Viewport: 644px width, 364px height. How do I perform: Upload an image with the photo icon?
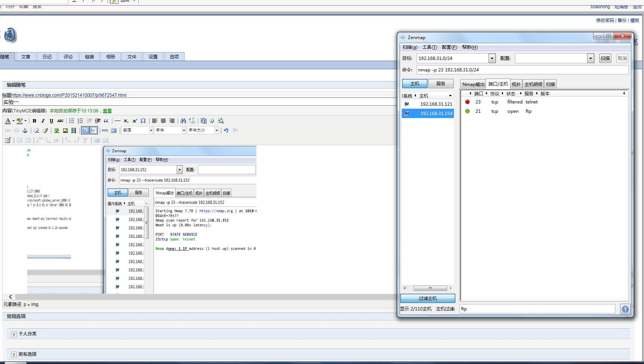65,130
